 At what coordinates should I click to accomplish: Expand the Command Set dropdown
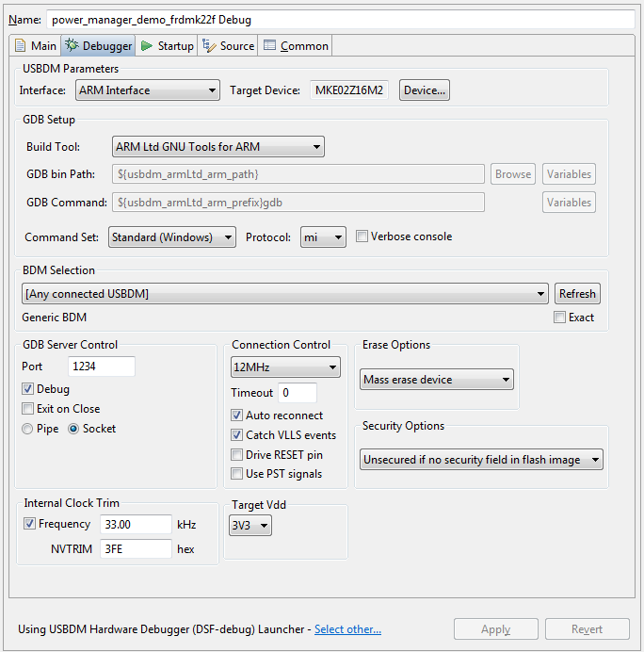click(x=171, y=237)
